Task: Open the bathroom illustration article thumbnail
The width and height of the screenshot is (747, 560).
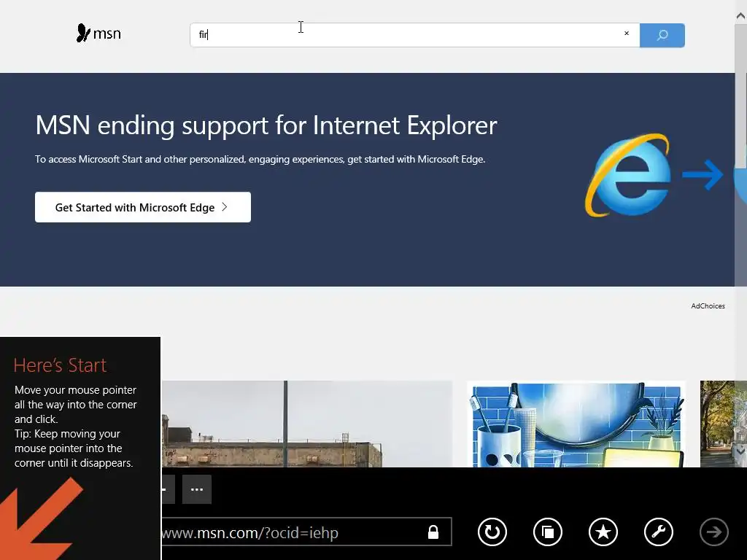Action: (576, 424)
